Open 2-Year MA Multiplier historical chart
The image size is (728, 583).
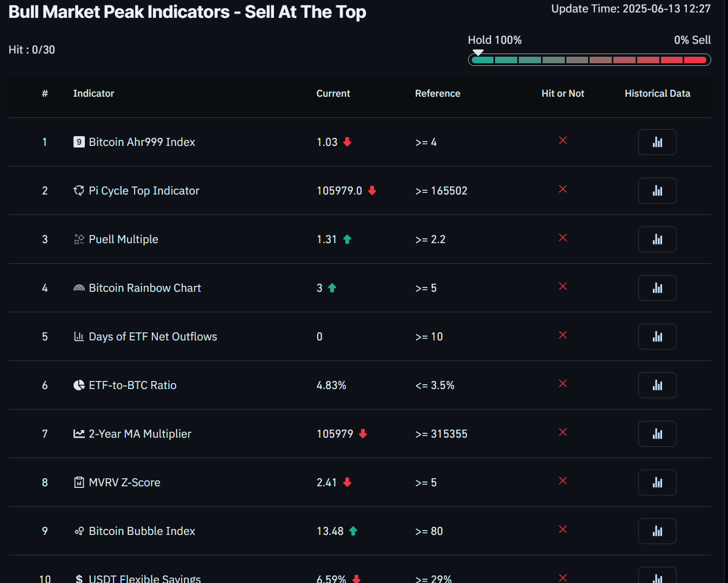pyautogui.click(x=657, y=434)
